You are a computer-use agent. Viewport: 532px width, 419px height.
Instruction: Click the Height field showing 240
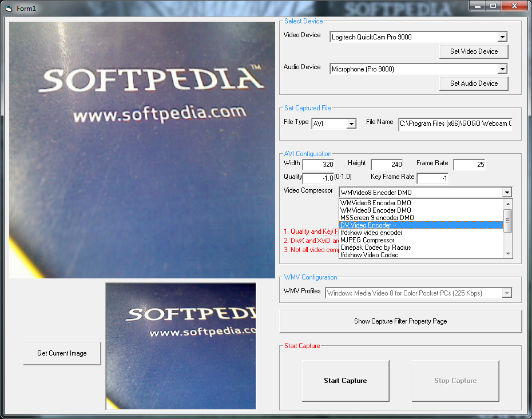[387, 165]
